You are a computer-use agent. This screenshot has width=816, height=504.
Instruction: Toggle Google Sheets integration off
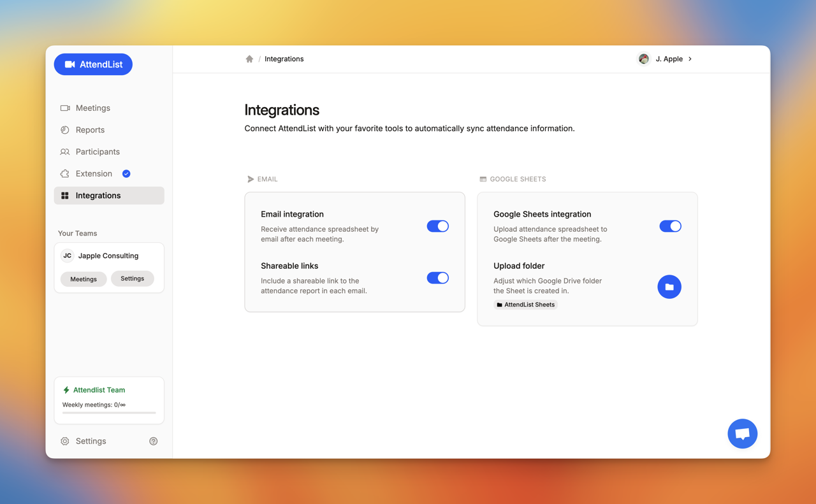coord(670,226)
